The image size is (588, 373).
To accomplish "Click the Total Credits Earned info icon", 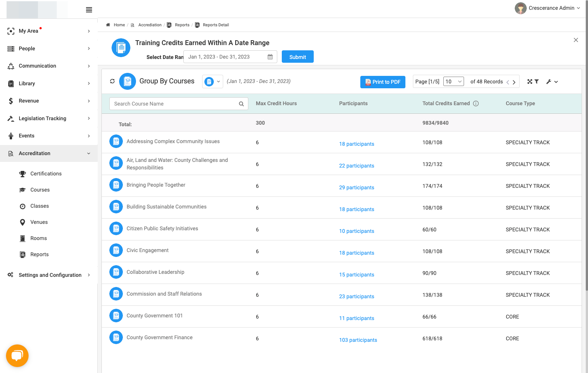I will pyautogui.click(x=476, y=104).
